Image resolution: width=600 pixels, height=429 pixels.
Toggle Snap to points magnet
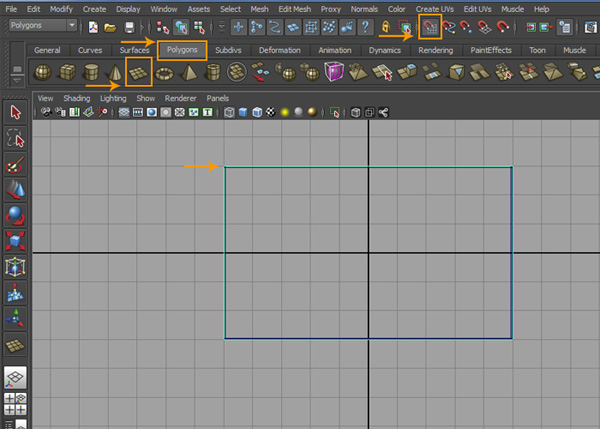point(466,27)
